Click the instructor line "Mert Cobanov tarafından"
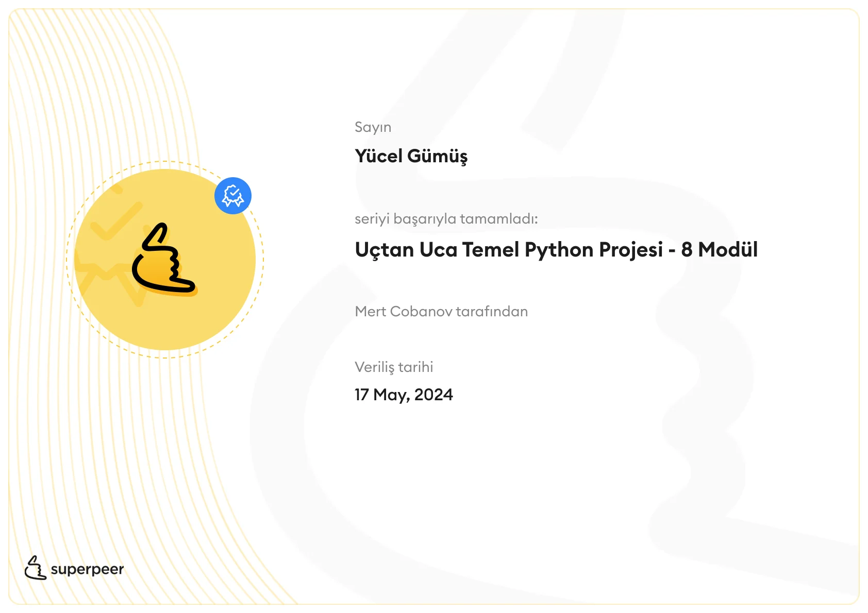 tap(441, 311)
